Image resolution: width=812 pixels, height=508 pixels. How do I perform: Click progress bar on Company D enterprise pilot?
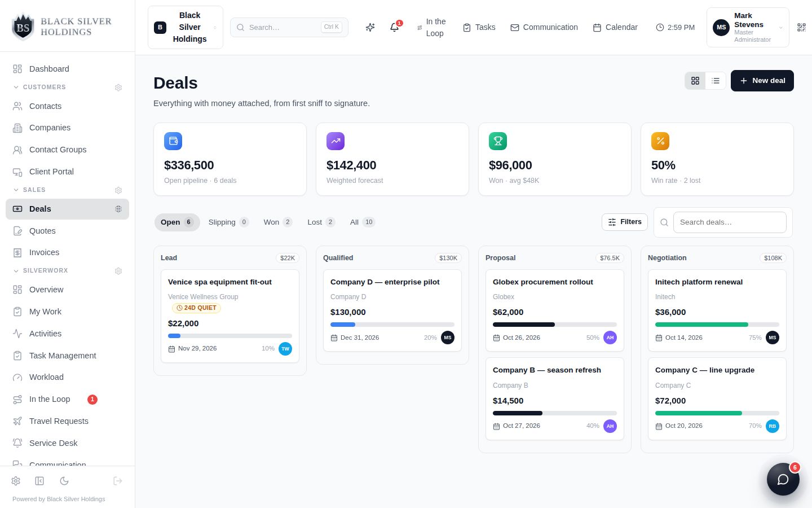392,325
